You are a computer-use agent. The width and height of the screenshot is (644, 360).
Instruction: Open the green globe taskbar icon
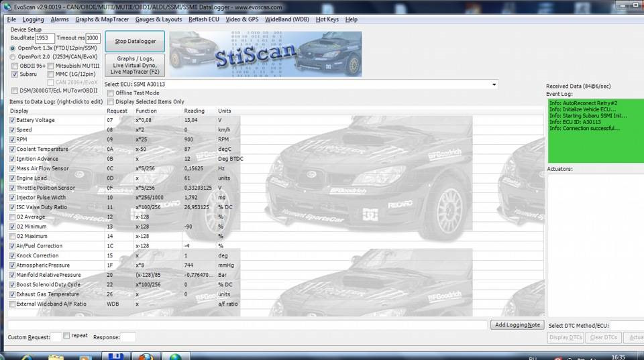(x=176, y=355)
